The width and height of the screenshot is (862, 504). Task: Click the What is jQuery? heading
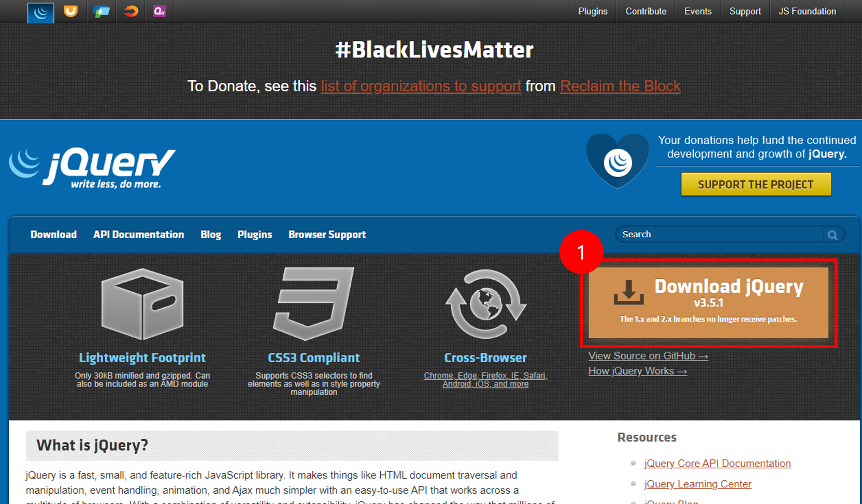92,445
